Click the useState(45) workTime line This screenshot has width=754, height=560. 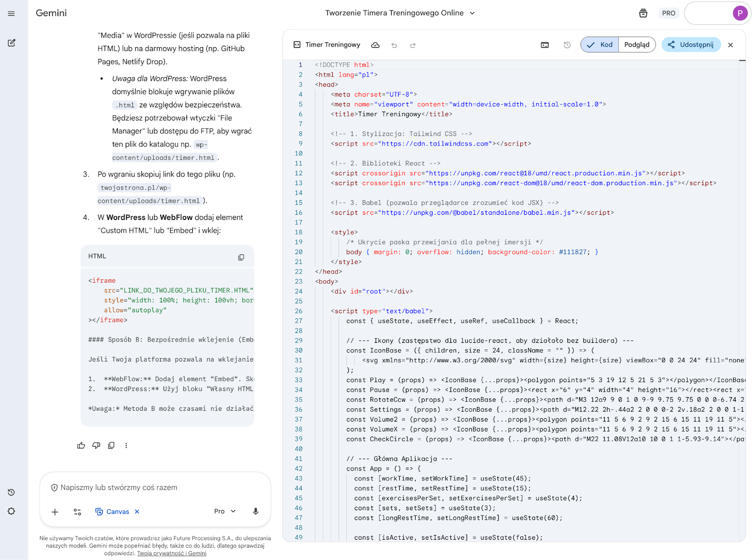point(443,479)
